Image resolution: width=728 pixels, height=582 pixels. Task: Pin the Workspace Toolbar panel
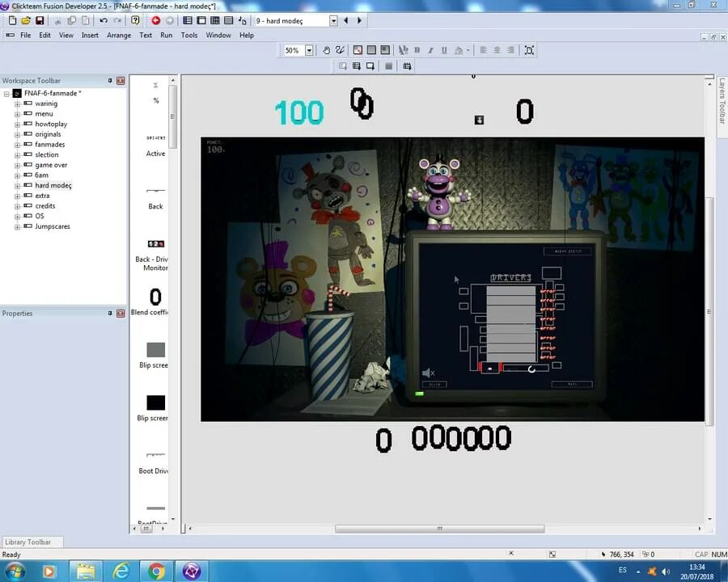[x=110, y=81]
